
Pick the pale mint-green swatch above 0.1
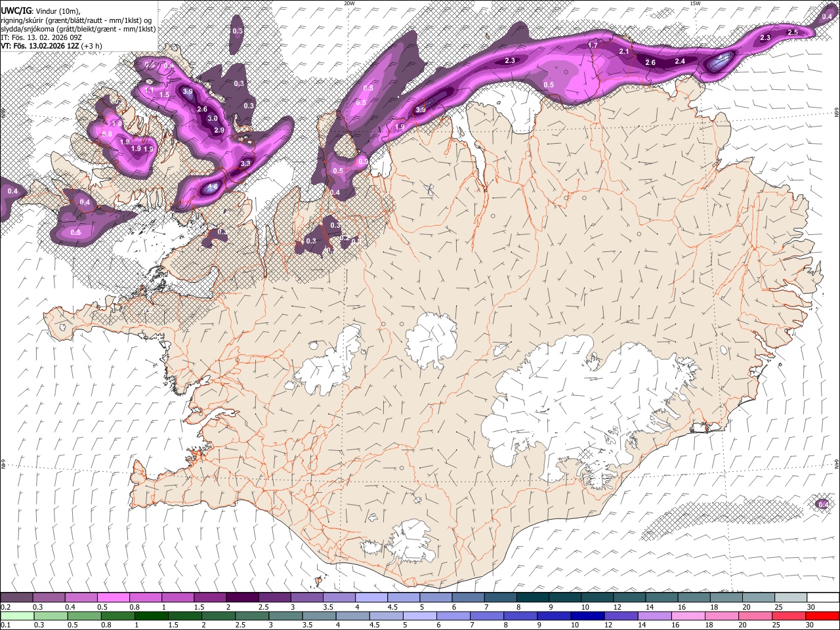click(x=16, y=616)
